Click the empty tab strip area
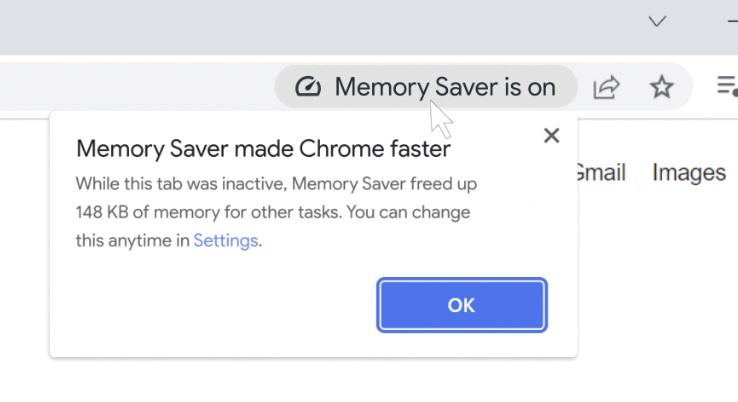738x402 pixels. tap(320, 26)
